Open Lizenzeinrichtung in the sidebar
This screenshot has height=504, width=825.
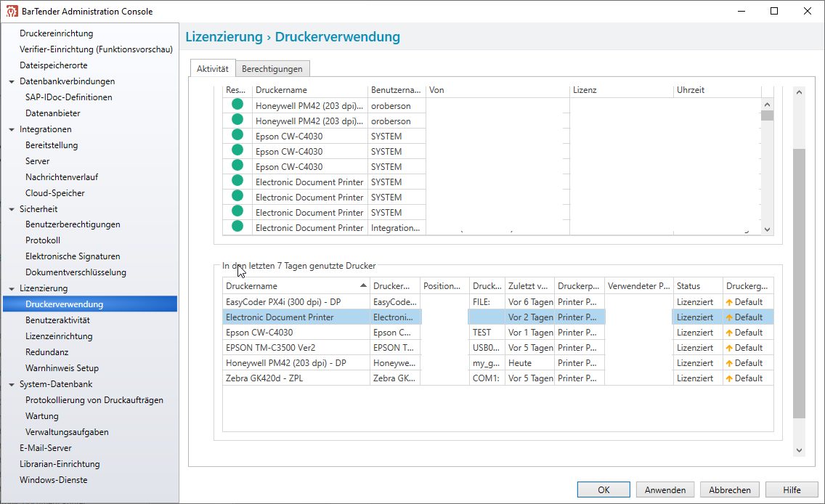coord(59,336)
